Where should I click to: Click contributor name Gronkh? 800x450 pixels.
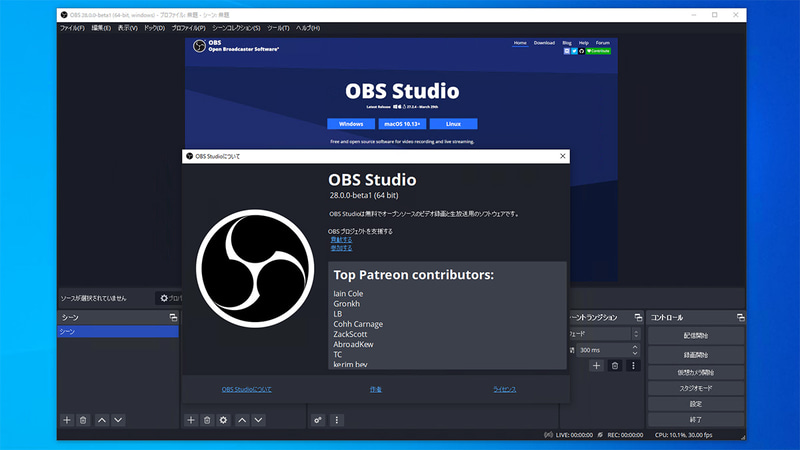click(x=346, y=304)
